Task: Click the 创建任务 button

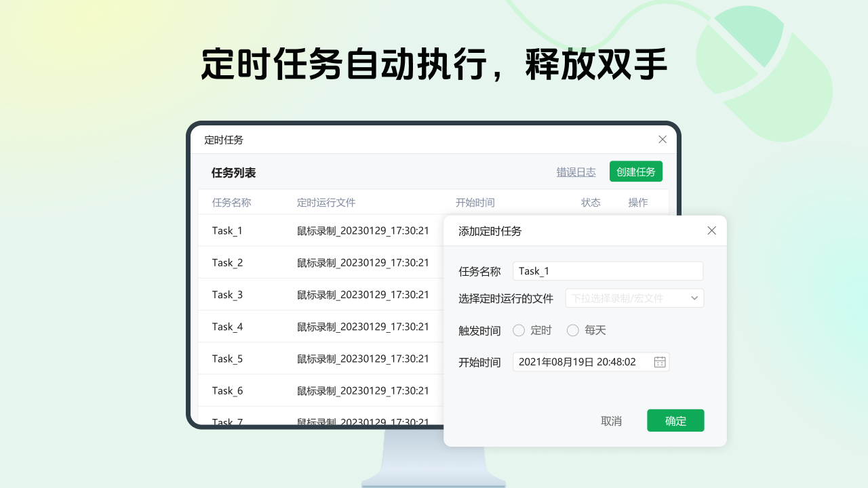Action: click(x=635, y=171)
